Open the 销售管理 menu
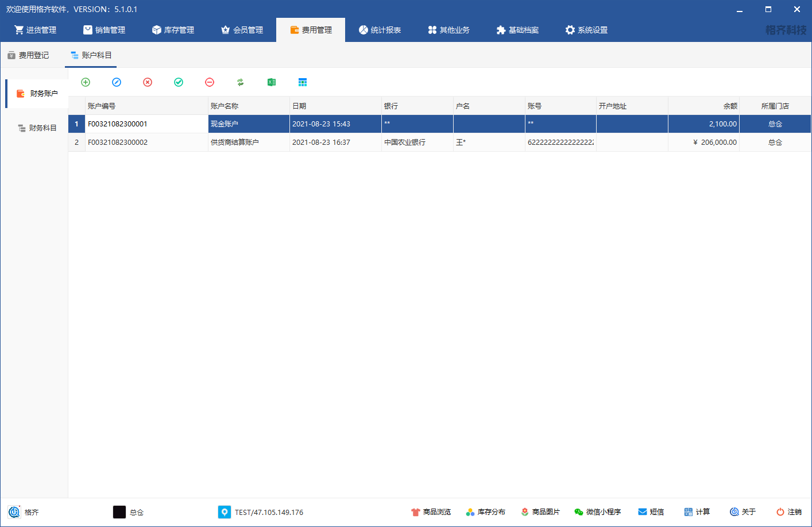 [104, 30]
